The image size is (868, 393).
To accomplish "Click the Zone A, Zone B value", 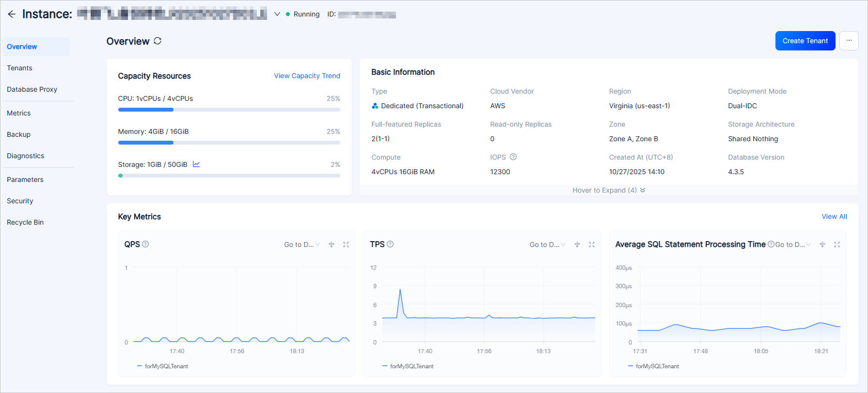I will click(633, 139).
